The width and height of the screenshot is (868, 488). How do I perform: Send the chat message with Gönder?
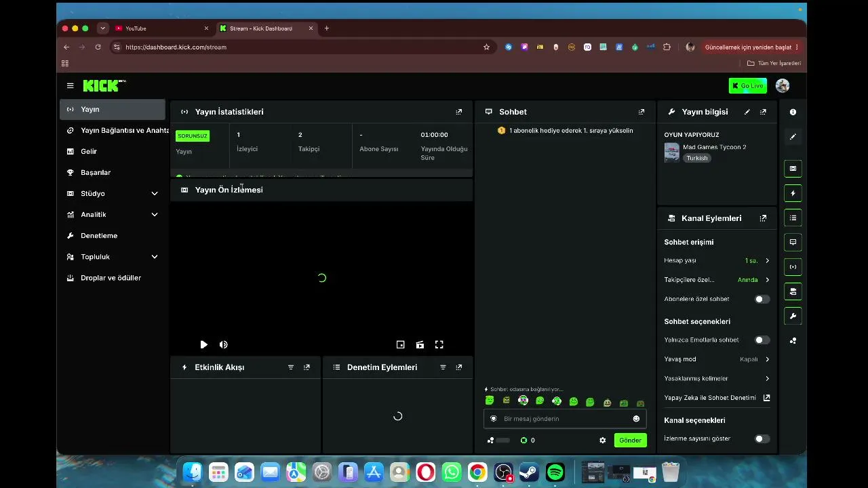(x=630, y=441)
